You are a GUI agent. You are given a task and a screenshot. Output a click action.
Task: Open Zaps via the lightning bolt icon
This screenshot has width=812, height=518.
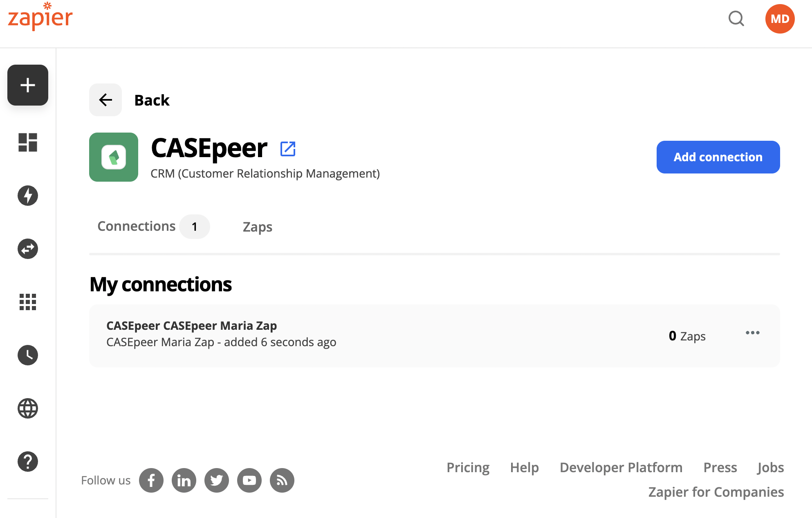[x=27, y=196]
